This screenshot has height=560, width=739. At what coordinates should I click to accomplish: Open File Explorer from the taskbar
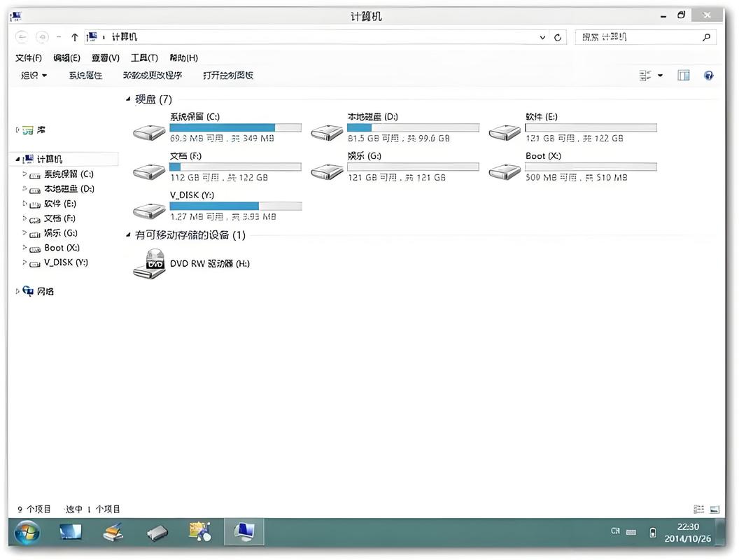click(x=244, y=532)
